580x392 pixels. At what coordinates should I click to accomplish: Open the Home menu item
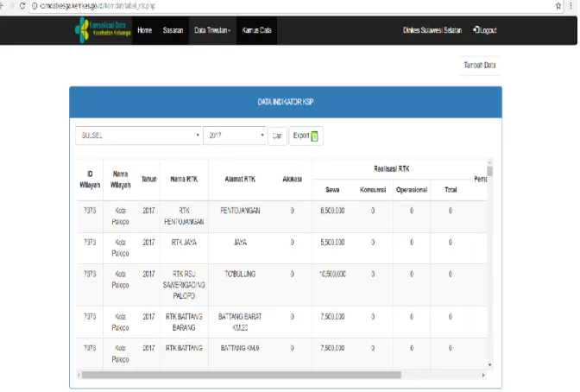pos(145,30)
